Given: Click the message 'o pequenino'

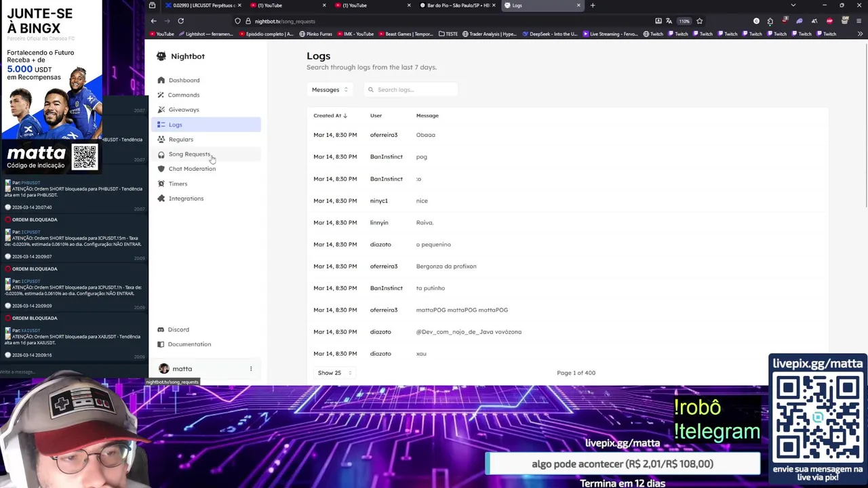Looking at the screenshot, I should tap(433, 245).
